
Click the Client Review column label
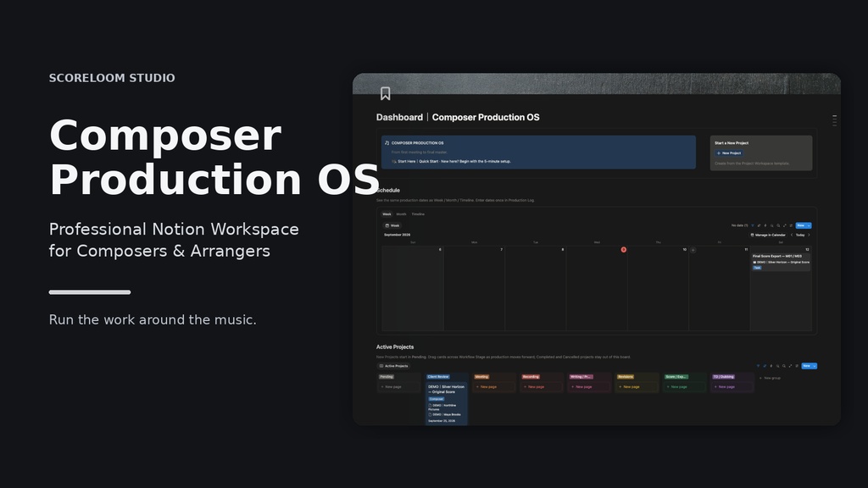coord(438,377)
